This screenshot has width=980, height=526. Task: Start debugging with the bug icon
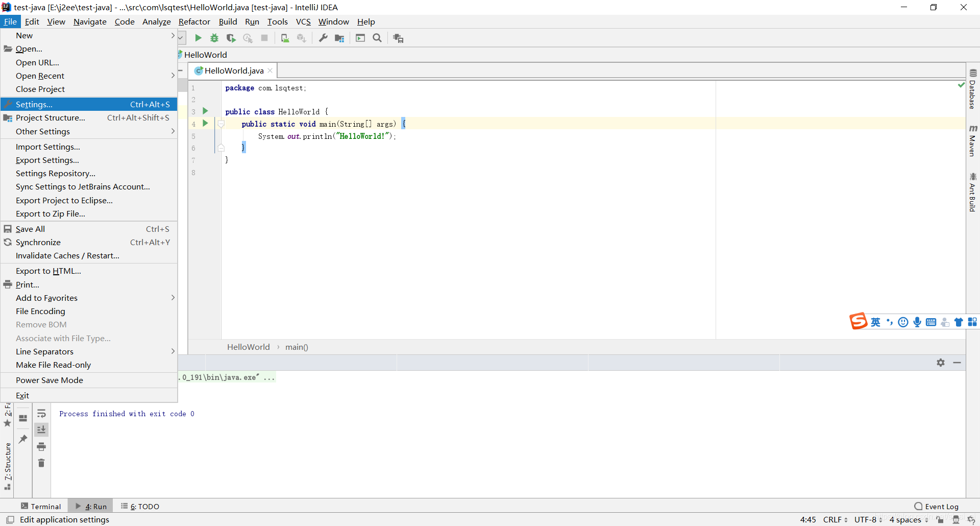pyautogui.click(x=214, y=38)
